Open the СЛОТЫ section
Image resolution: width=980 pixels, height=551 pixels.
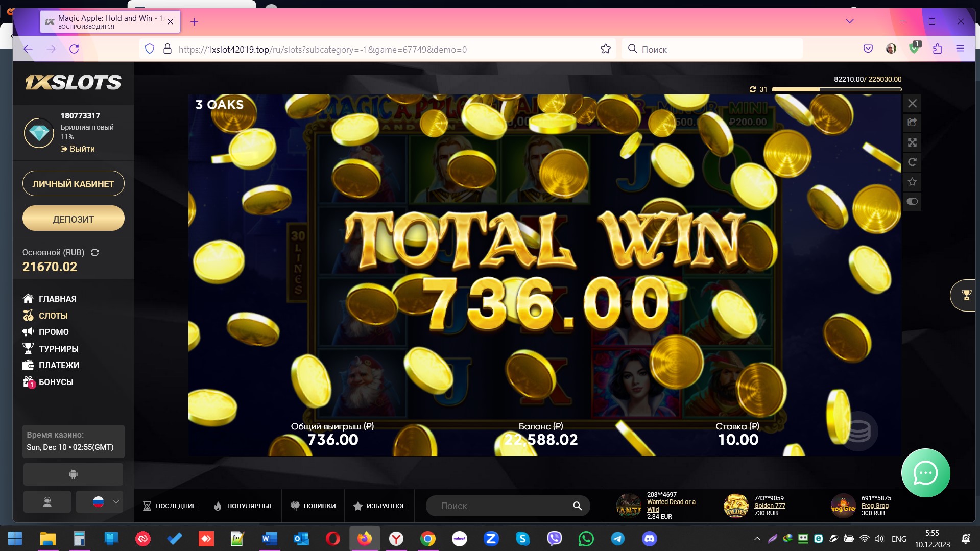pos(45,316)
